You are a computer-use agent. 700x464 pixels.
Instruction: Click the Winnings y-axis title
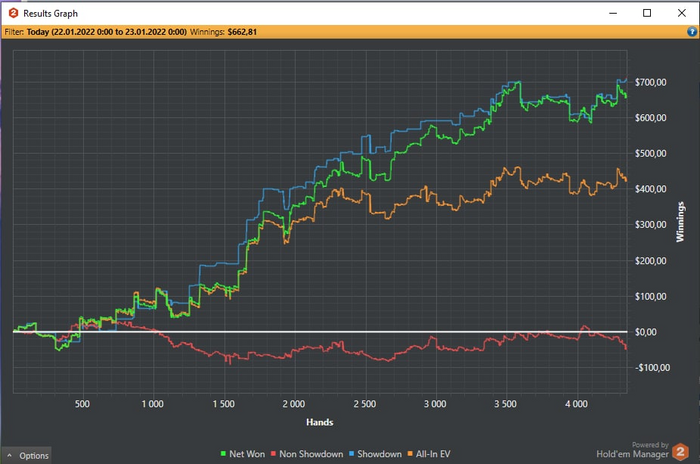pyautogui.click(x=680, y=222)
